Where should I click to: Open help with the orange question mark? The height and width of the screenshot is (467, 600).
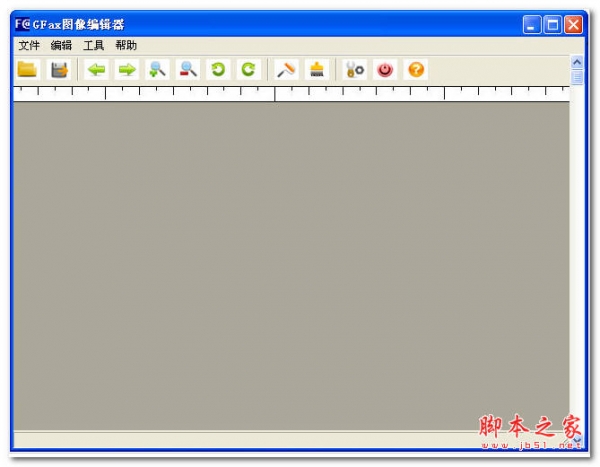[x=416, y=70]
